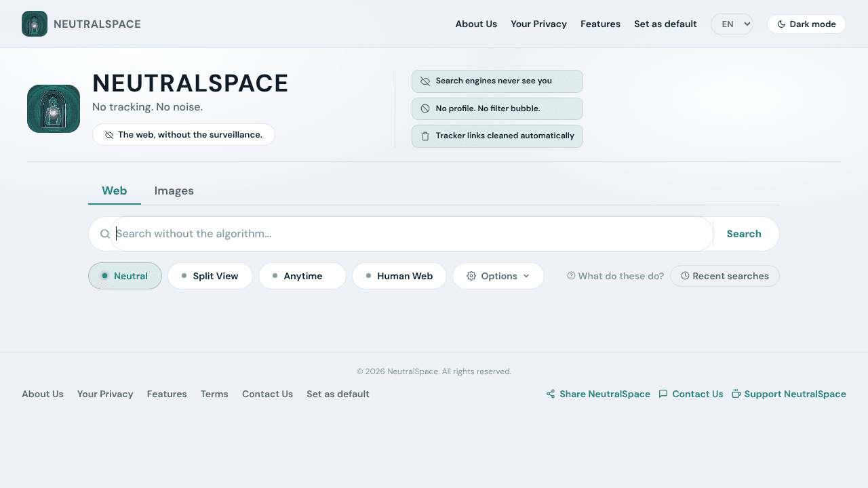The image size is (868, 488).
Task: Click the chevron on Options button
Action: [x=526, y=276]
